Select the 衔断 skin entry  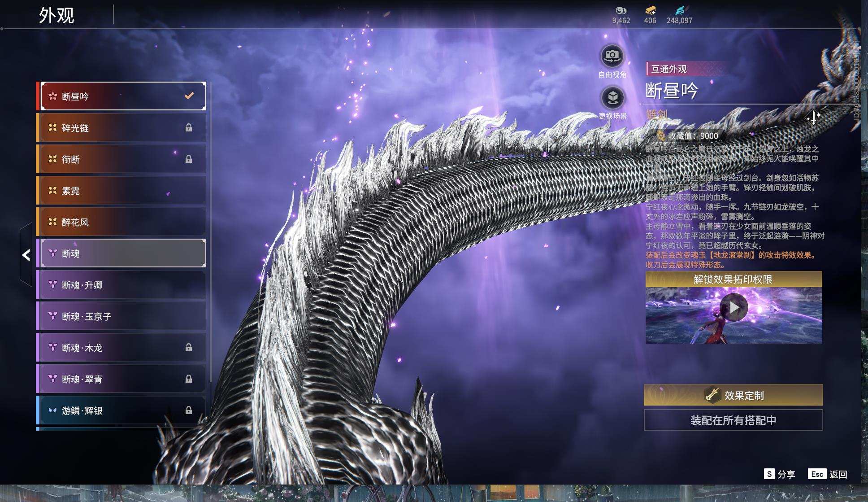tap(123, 159)
